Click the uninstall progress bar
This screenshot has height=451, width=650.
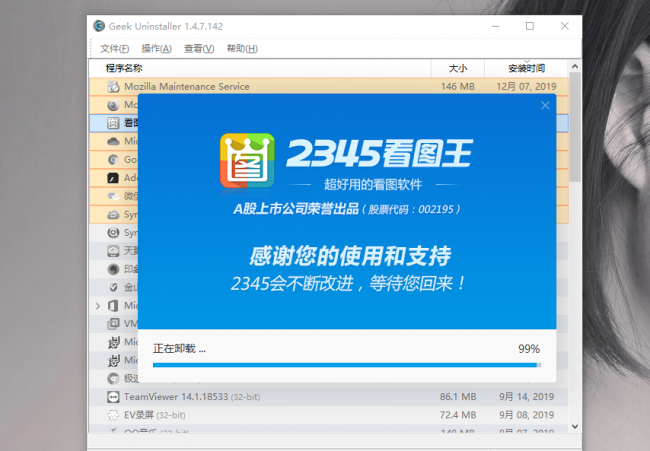click(x=347, y=365)
